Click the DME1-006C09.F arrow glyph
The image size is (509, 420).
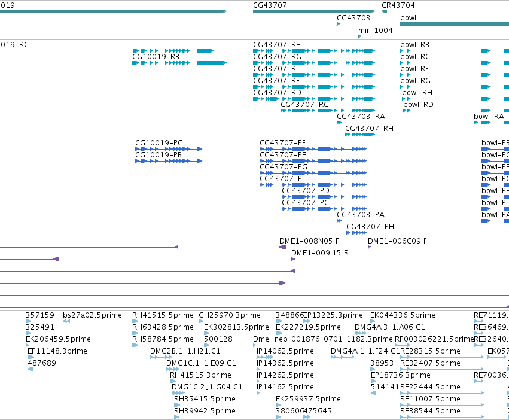[x=370, y=247]
